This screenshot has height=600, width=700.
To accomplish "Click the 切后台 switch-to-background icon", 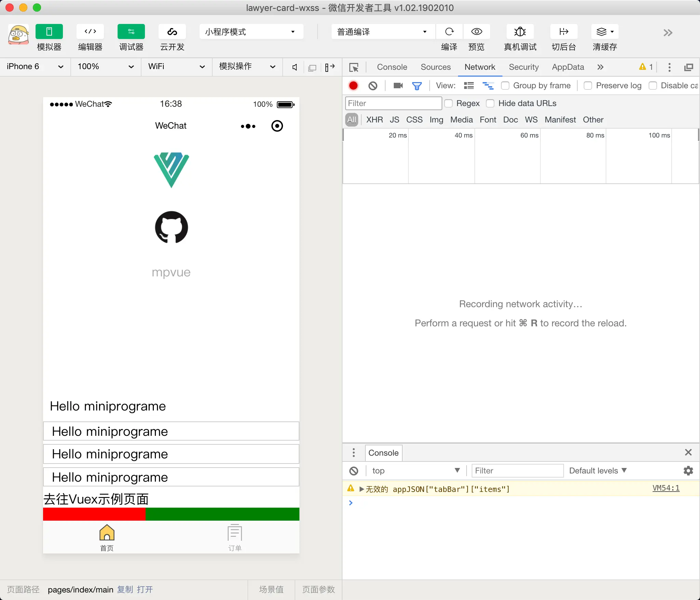I will tap(564, 32).
